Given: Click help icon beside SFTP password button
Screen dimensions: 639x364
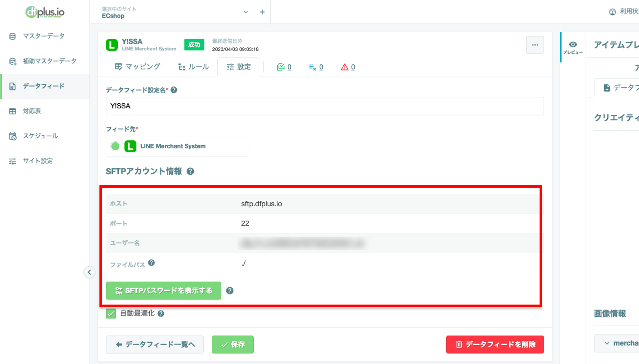Looking at the screenshot, I should click(x=230, y=291).
